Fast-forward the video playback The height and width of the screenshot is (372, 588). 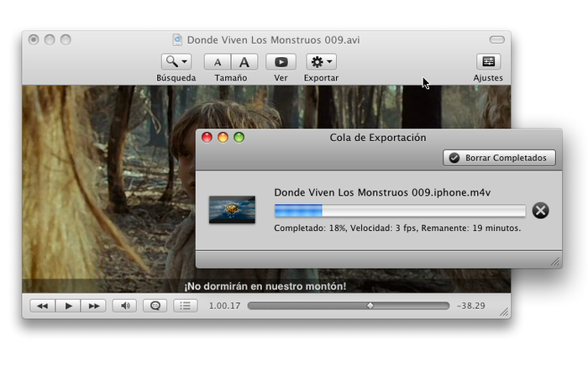click(x=94, y=306)
